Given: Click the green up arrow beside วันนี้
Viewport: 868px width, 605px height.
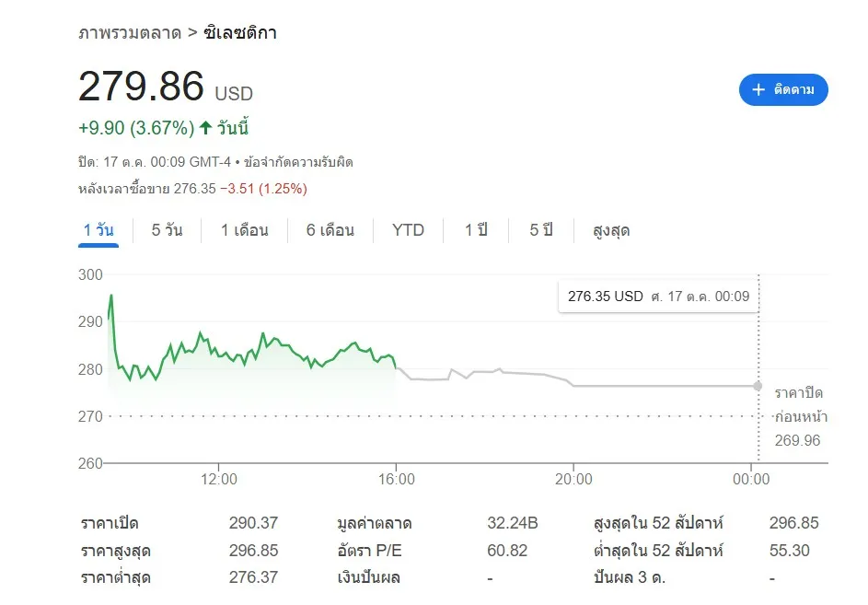Looking at the screenshot, I should [x=205, y=128].
